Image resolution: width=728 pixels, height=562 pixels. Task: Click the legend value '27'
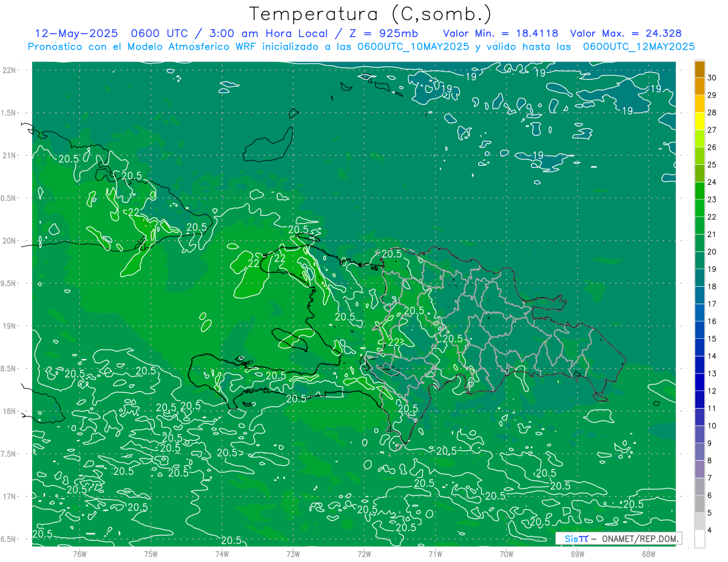coord(712,130)
